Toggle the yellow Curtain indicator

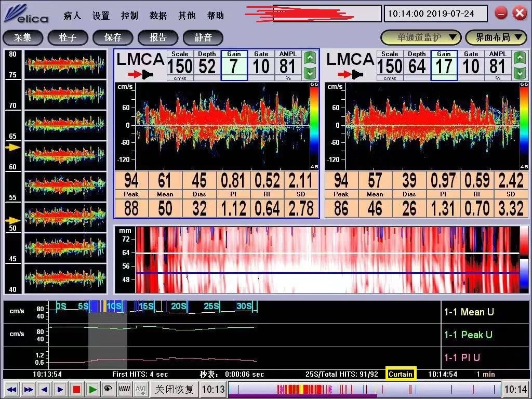pyautogui.click(x=401, y=374)
